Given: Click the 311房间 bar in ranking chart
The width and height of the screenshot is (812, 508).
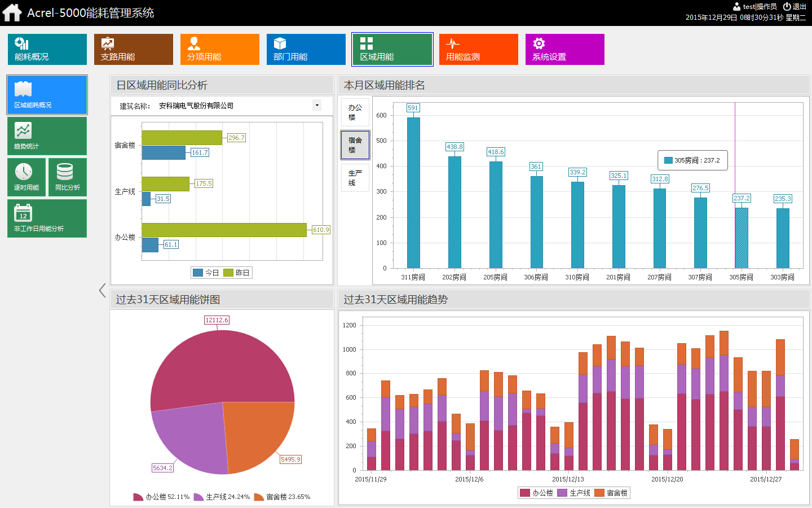Looking at the screenshot, I should pyautogui.click(x=413, y=192).
